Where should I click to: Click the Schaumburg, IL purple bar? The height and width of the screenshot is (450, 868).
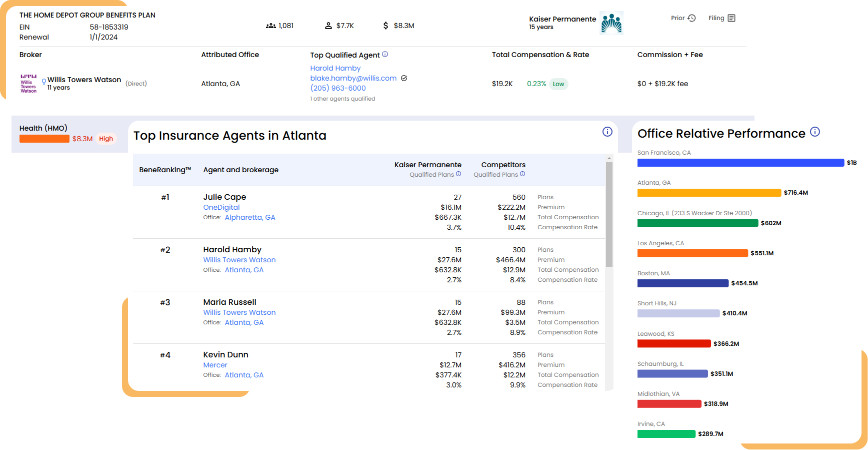tap(672, 373)
